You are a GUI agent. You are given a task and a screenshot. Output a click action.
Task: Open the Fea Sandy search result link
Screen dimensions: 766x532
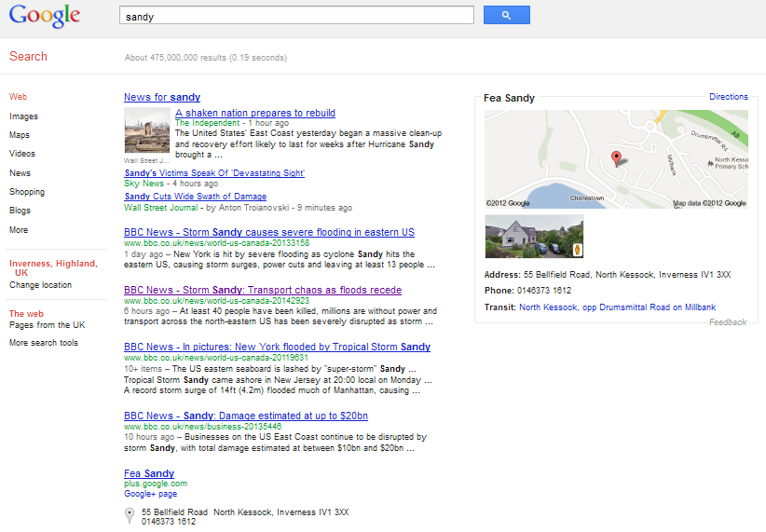[149, 473]
